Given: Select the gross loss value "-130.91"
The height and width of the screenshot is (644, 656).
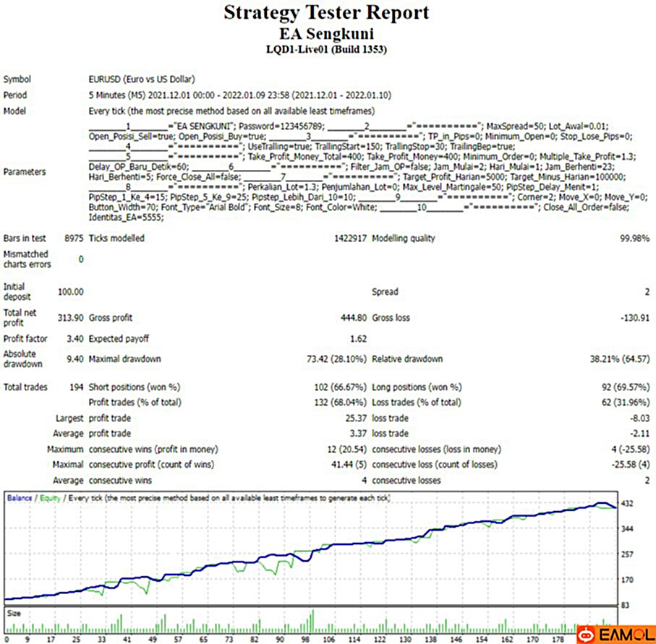Looking at the screenshot, I should [x=634, y=317].
